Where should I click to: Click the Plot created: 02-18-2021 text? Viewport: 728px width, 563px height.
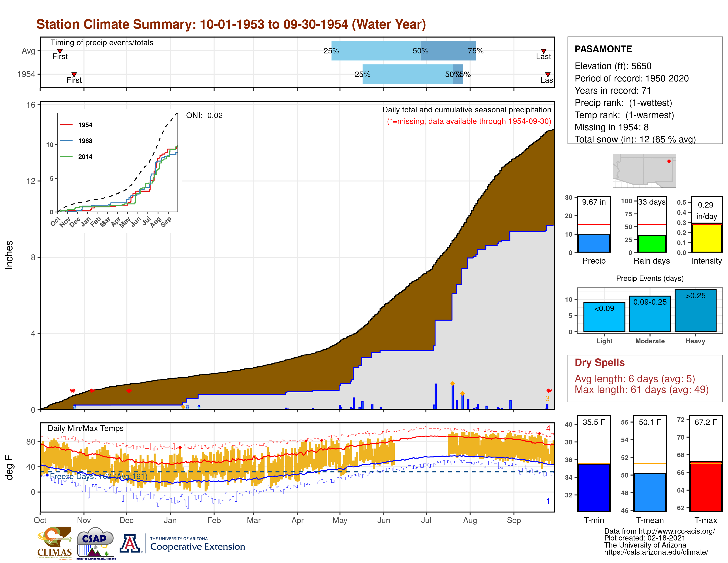[645, 538]
